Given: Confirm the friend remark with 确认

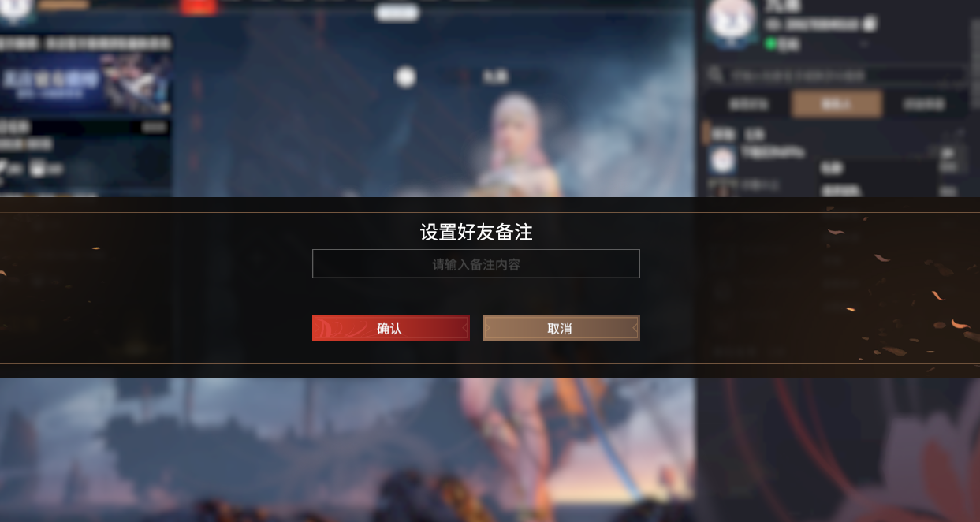Looking at the screenshot, I should tap(390, 328).
